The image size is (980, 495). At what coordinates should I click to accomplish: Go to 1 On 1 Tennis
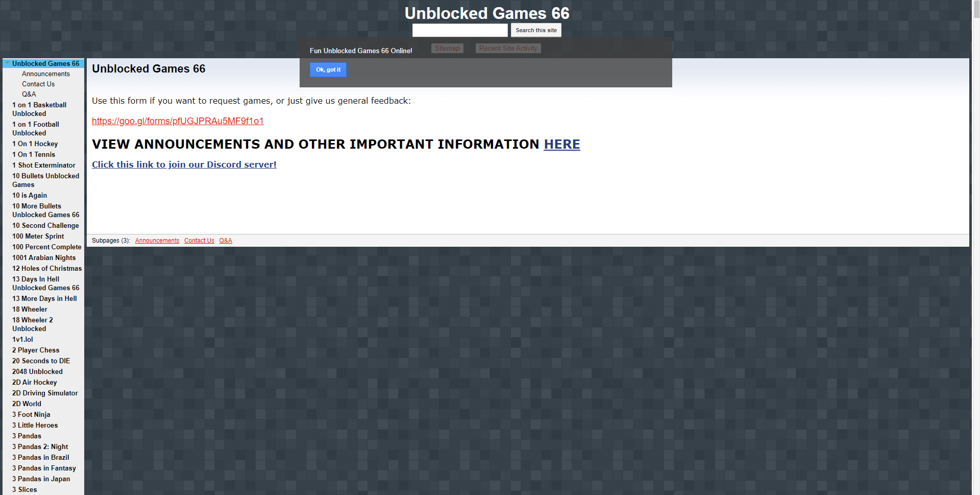click(34, 155)
